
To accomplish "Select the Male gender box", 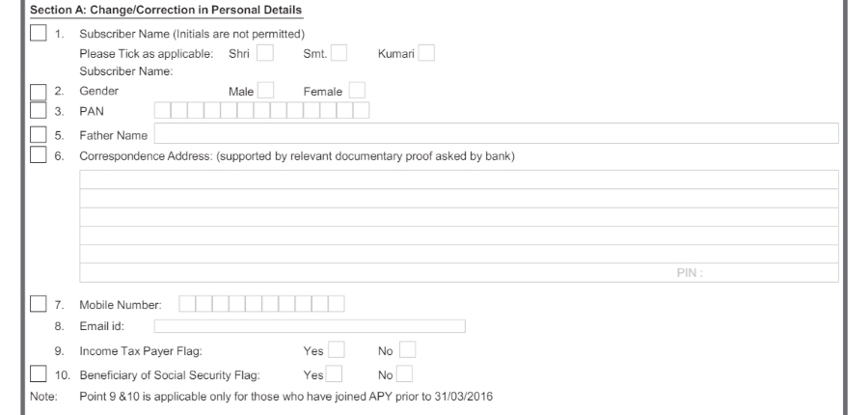I will (266, 91).
